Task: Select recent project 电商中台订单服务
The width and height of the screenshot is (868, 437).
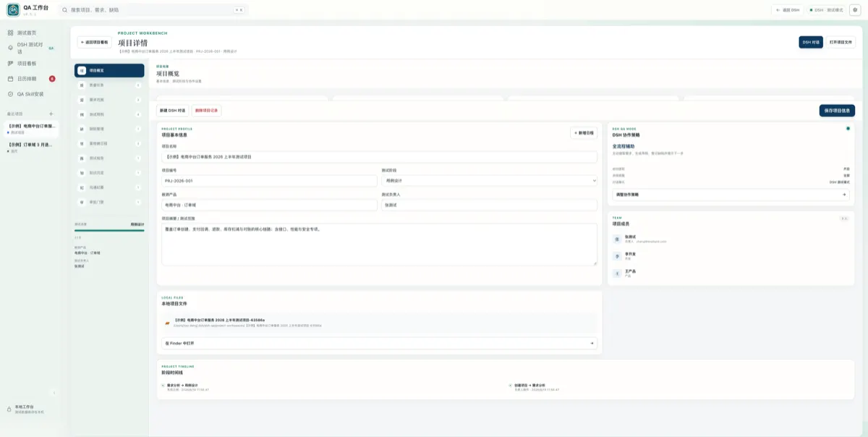Action: point(30,128)
